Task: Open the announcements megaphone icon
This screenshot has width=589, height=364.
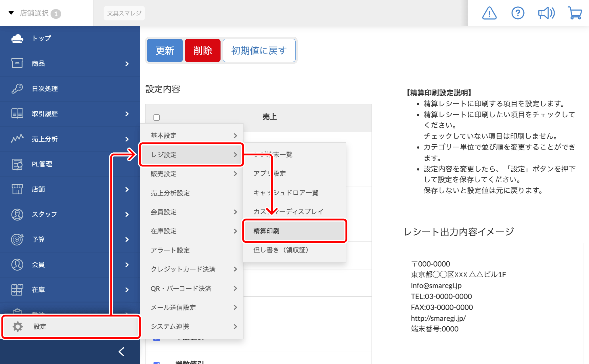Action: (546, 13)
